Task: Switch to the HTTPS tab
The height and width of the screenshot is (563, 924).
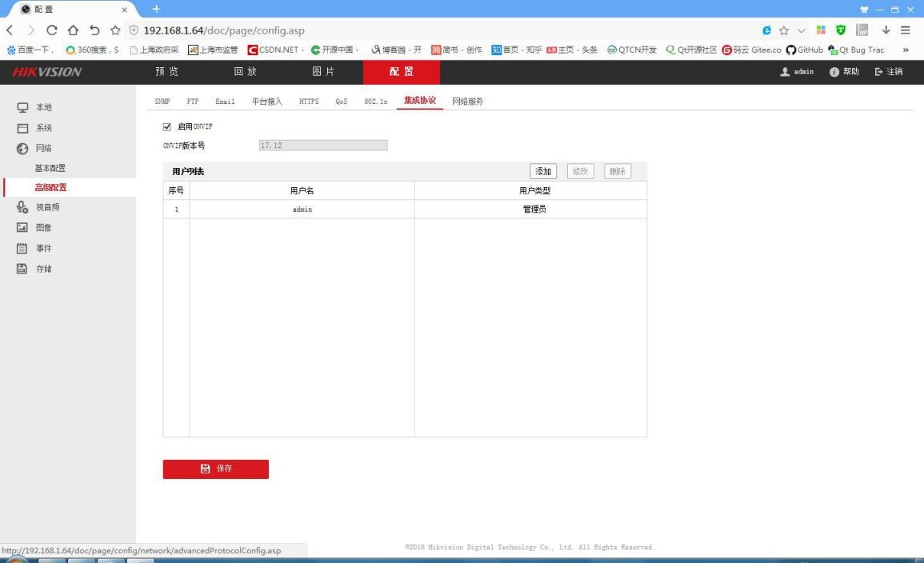Action: pyautogui.click(x=309, y=102)
